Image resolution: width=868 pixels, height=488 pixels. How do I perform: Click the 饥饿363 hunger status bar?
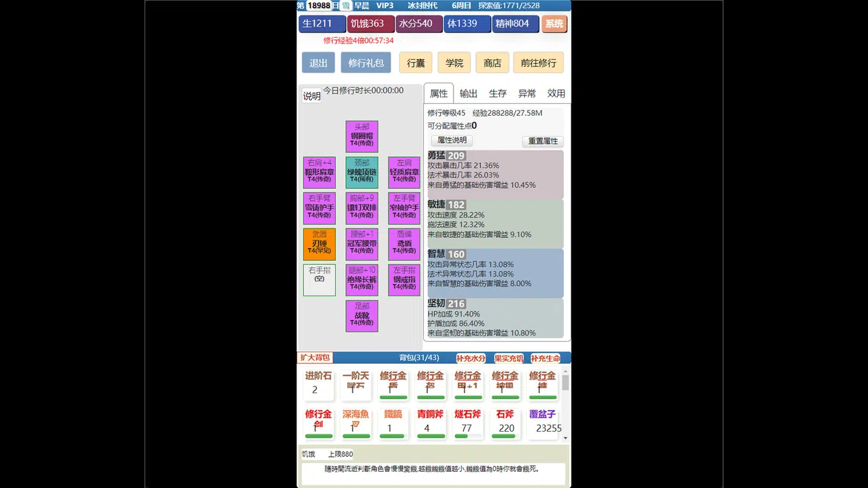[370, 24]
